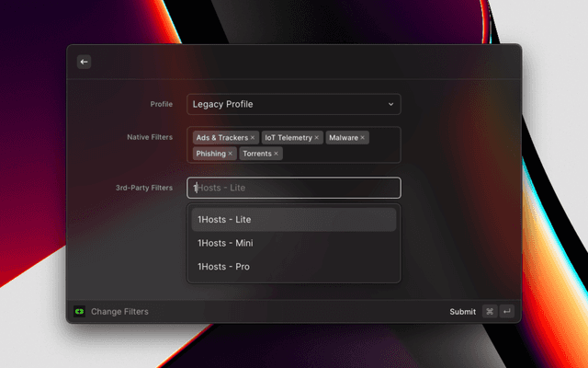Click the Enter key icon

coord(506,312)
